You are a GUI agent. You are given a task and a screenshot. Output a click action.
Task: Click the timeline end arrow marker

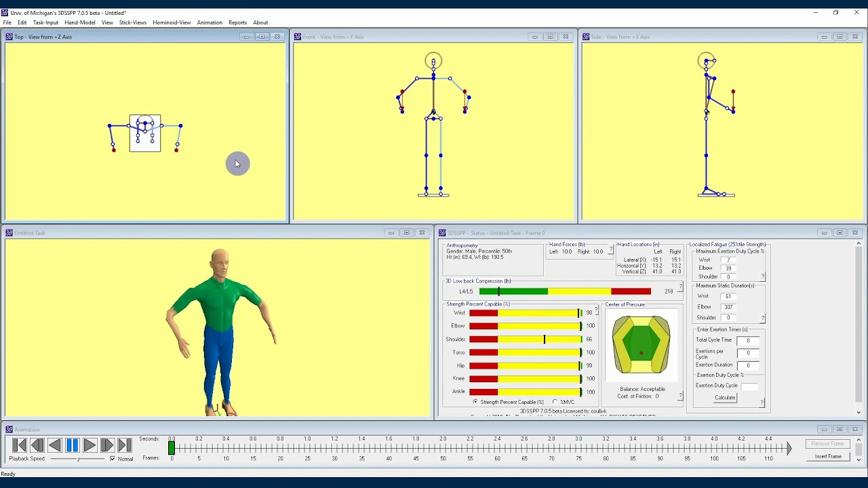789,448
